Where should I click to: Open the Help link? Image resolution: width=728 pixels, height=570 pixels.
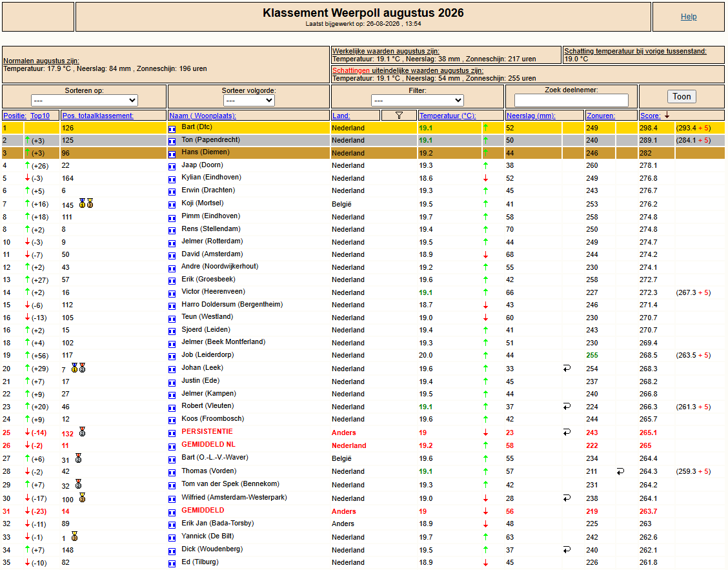[689, 17]
